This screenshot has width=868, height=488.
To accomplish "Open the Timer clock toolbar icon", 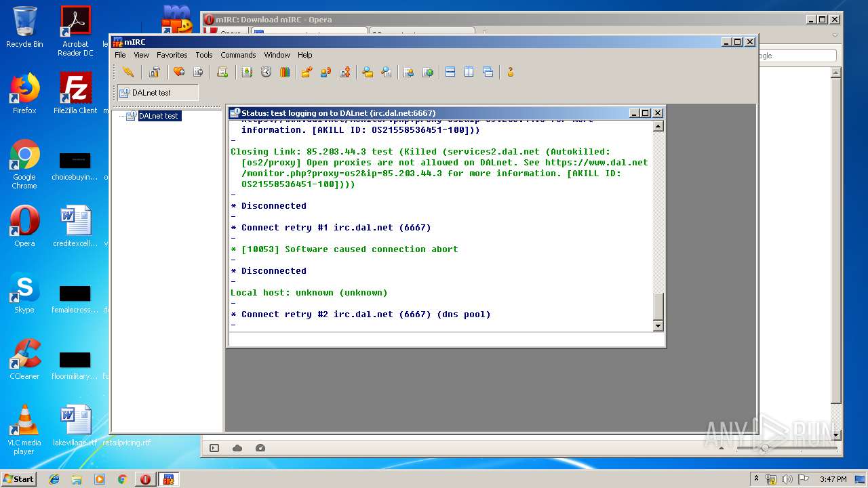I will click(266, 72).
